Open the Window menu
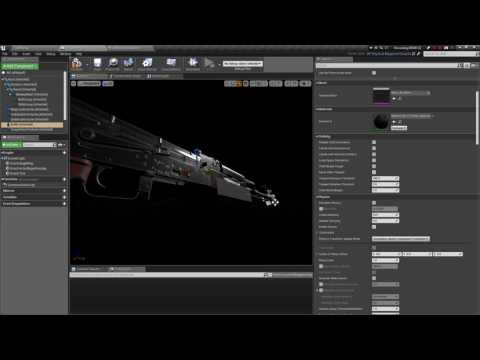The height and width of the screenshot is (360, 480). [x=65, y=54]
